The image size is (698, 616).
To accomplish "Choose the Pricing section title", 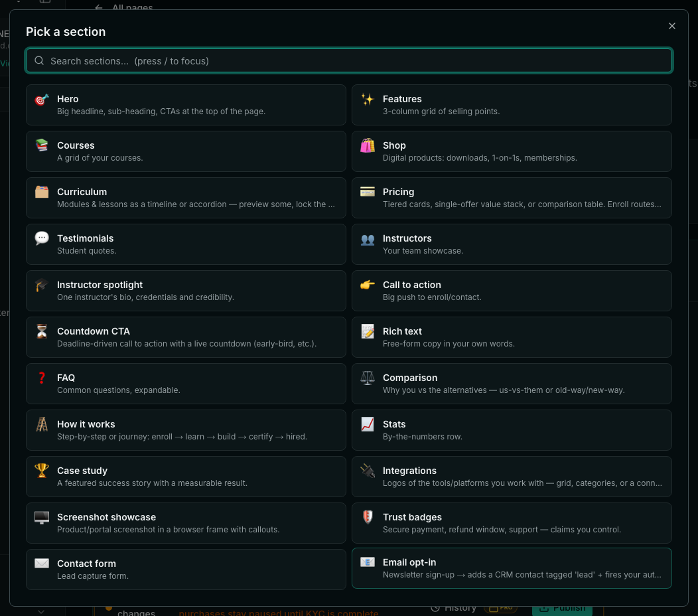I will pyautogui.click(x=398, y=192).
